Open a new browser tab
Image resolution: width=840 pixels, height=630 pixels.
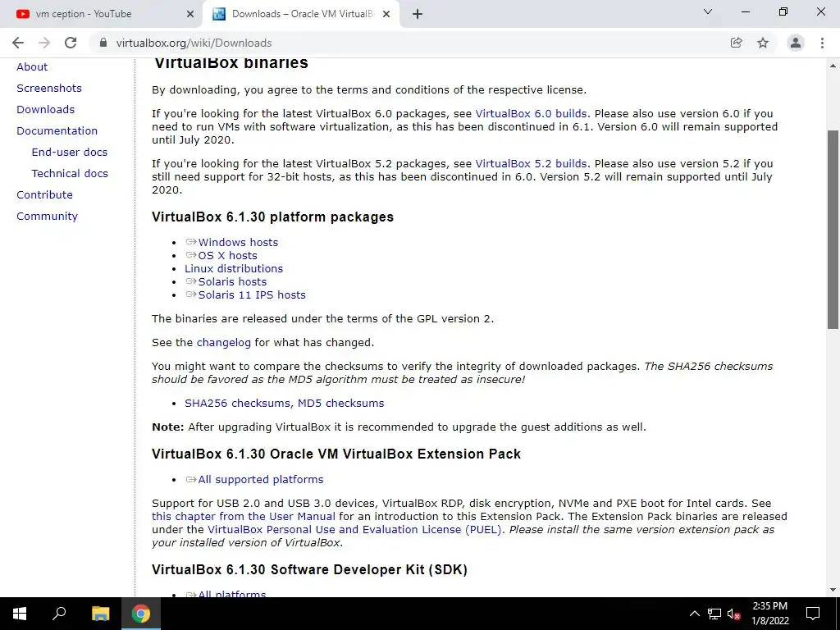[418, 14]
